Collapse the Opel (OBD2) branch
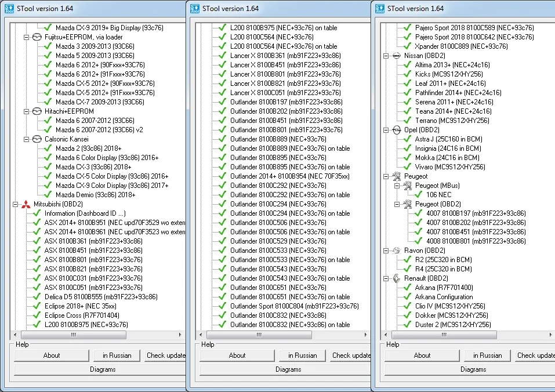The height and width of the screenshot is (392, 555). click(x=386, y=130)
